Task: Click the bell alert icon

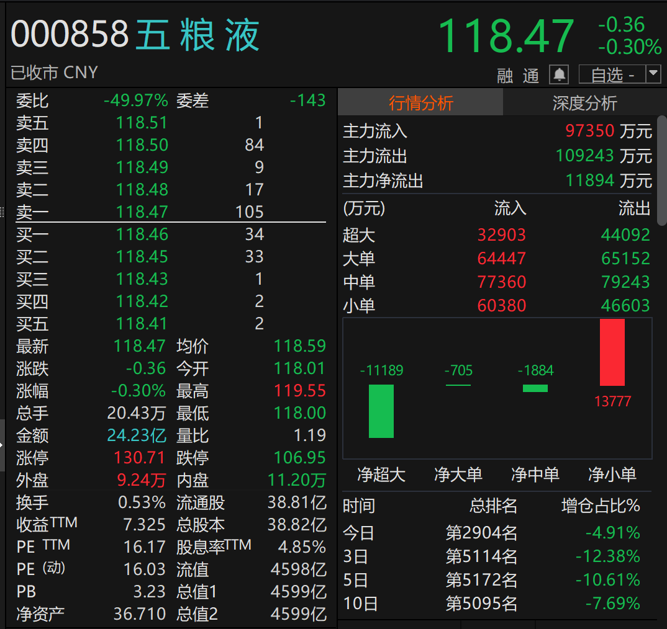Action: tap(559, 75)
